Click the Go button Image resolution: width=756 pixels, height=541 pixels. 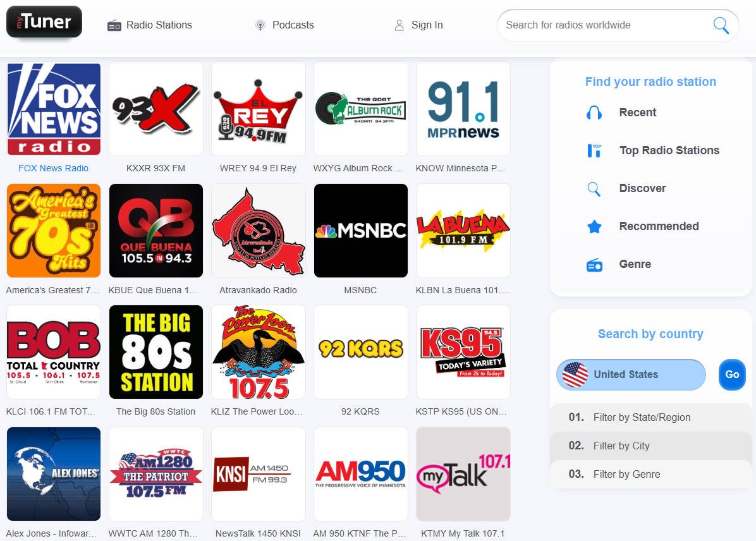pos(732,375)
